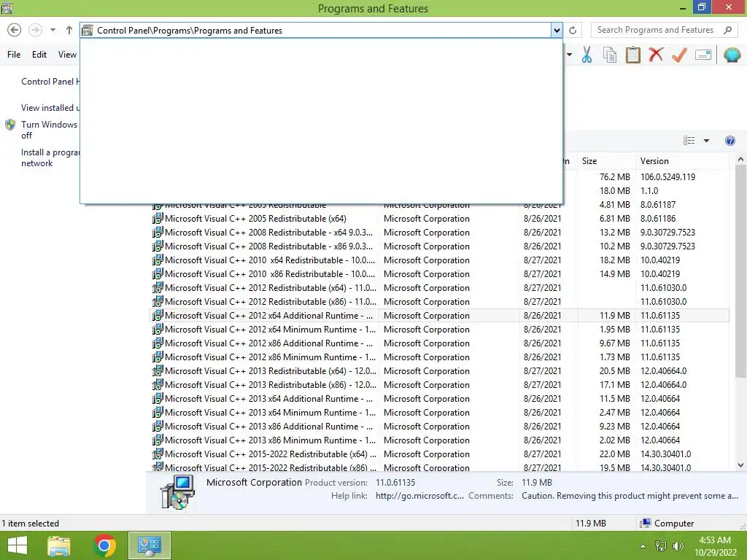Select Visual C++ 2008 Redistributable x64 row
Image resolution: width=747 pixels, height=560 pixels.
438,233
